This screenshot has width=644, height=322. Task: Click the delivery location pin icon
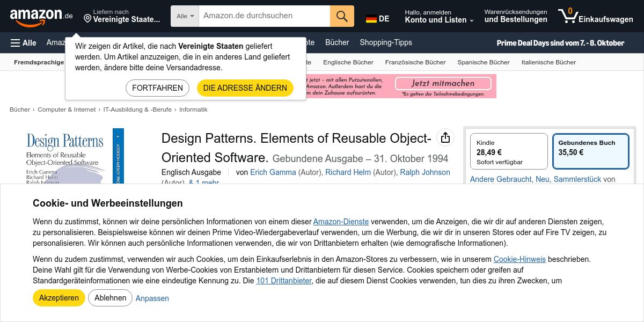87,19
